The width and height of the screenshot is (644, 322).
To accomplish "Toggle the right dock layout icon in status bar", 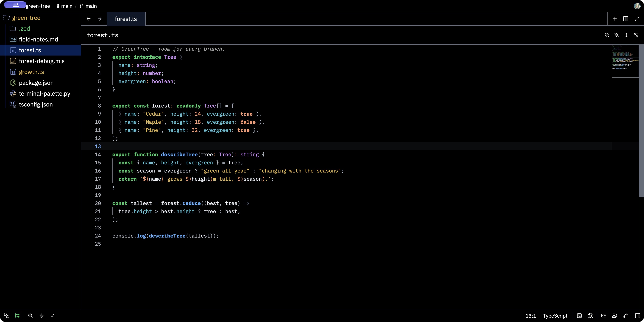I will click(638, 316).
